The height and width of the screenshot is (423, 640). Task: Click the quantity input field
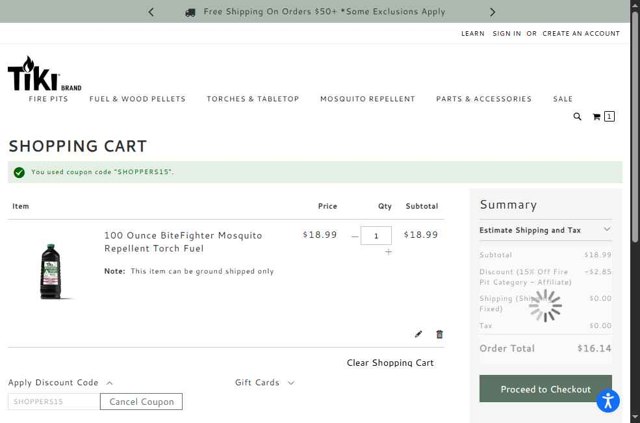pos(376,236)
